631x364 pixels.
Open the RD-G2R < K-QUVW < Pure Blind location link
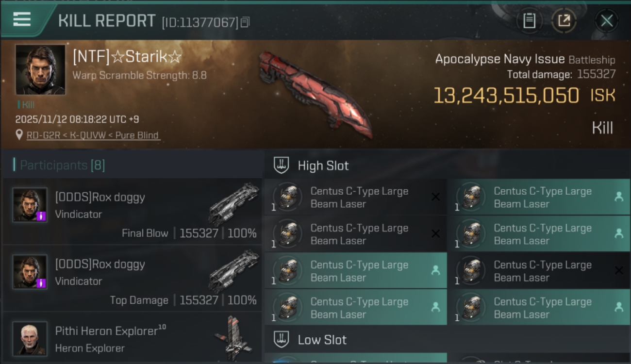[93, 135]
